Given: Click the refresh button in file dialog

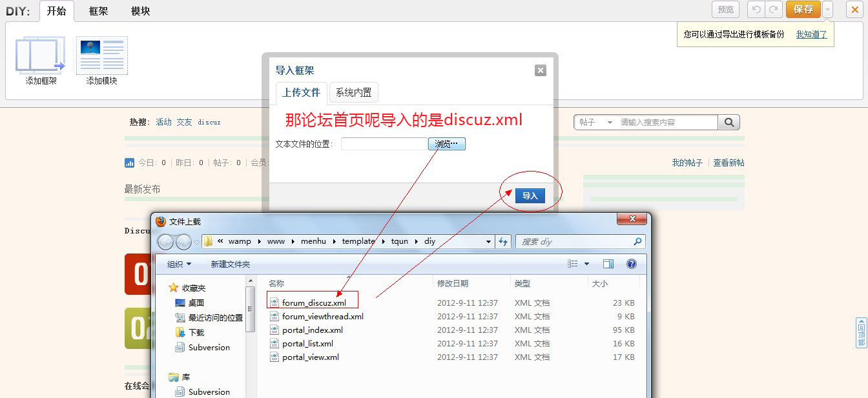Looking at the screenshot, I should coord(504,242).
